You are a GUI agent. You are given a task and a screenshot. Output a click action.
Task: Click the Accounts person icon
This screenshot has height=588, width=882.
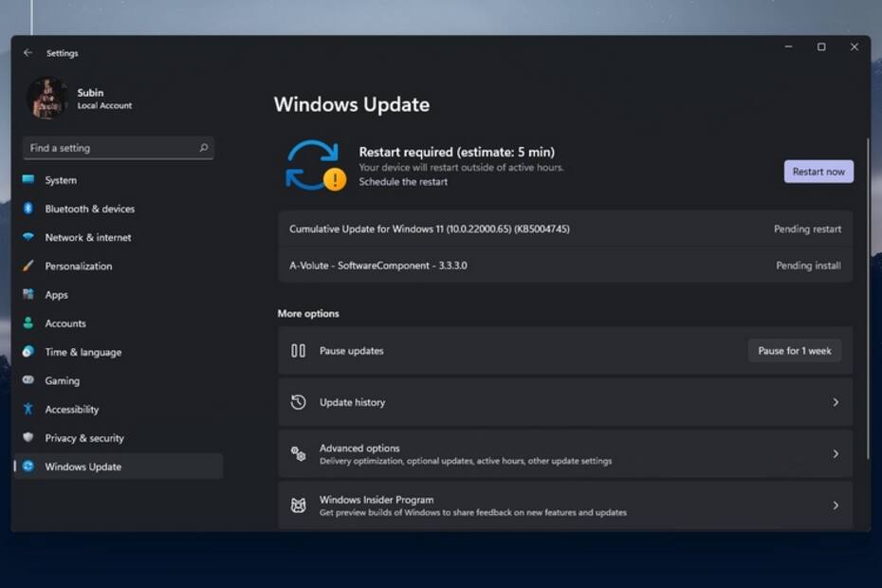28,323
